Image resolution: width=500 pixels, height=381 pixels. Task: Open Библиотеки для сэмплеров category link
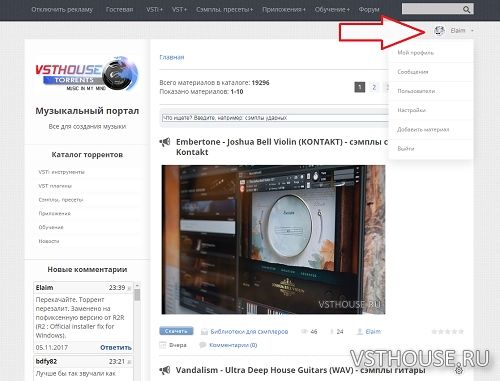point(249,331)
